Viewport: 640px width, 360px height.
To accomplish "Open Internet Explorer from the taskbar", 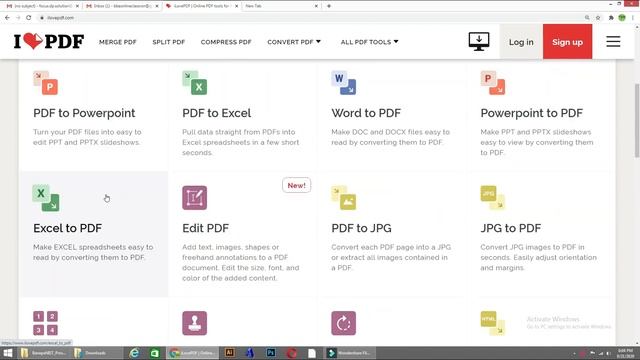I will click(134, 353).
